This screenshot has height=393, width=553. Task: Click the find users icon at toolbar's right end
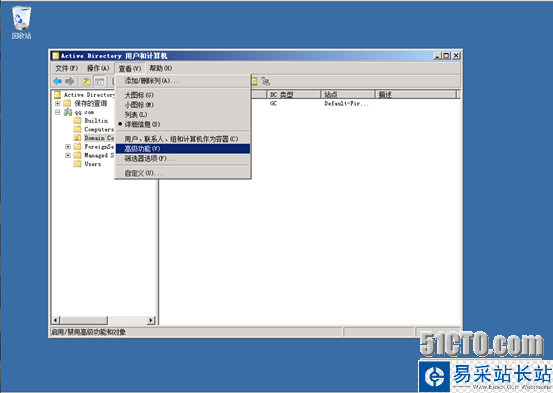coord(266,81)
